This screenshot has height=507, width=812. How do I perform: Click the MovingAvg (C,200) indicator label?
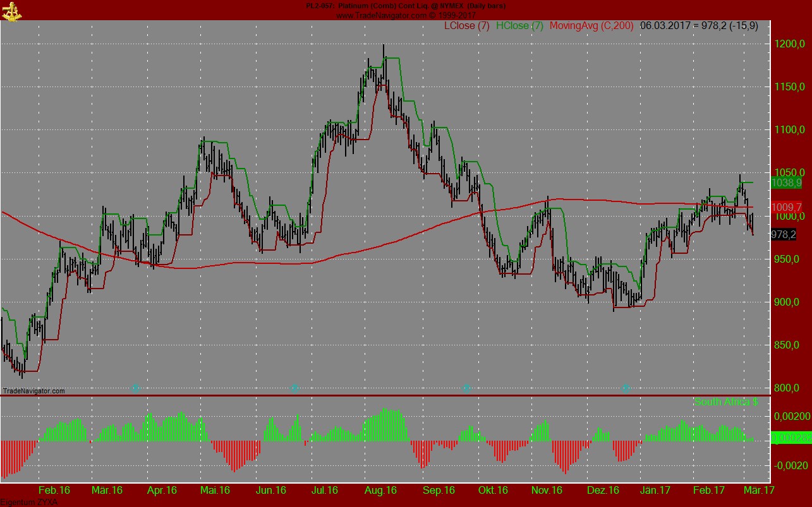[x=591, y=26]
